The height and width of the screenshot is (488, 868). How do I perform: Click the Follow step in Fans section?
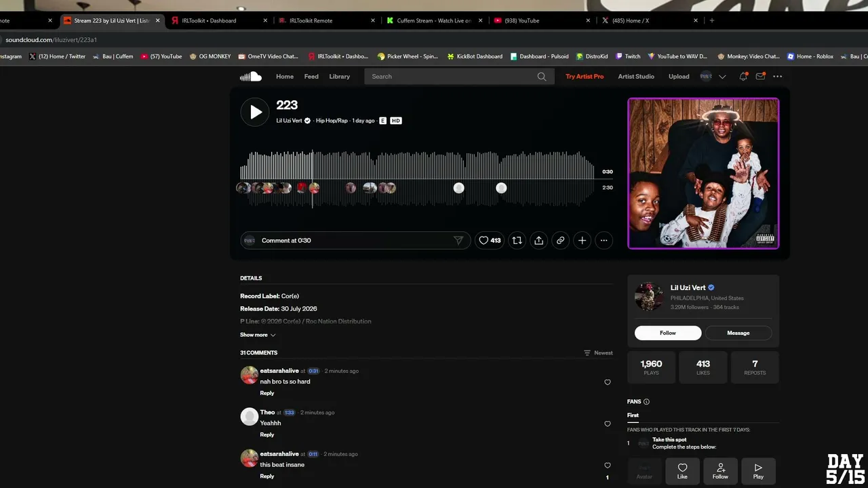720,471
